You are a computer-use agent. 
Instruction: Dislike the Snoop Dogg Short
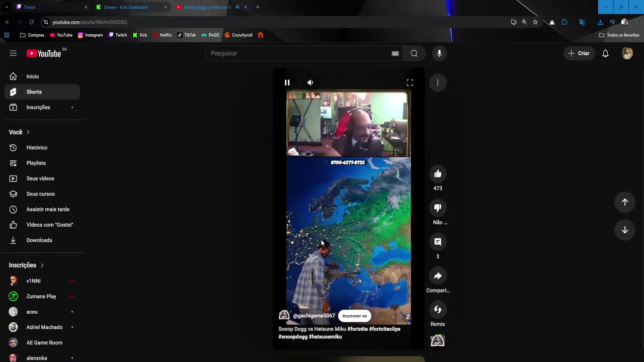coord(438,208)
